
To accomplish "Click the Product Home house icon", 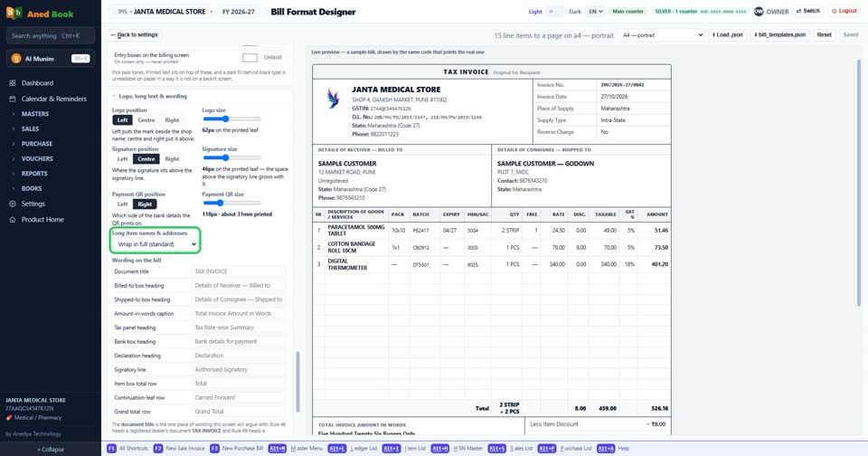I will [x=12, y=220].
